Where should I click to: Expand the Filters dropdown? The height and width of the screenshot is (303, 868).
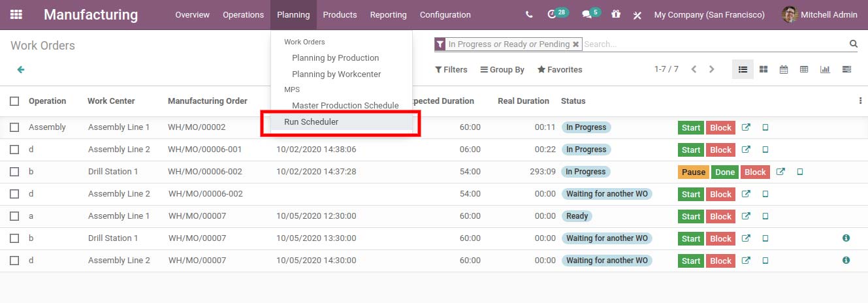(451, 70)
